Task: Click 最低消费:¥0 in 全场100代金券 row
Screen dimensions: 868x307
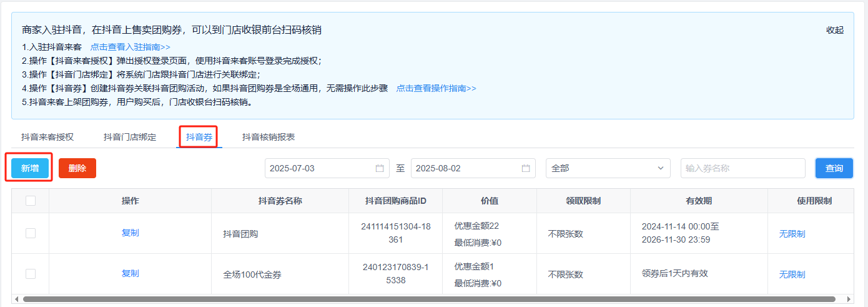Action: pos(478,283)
